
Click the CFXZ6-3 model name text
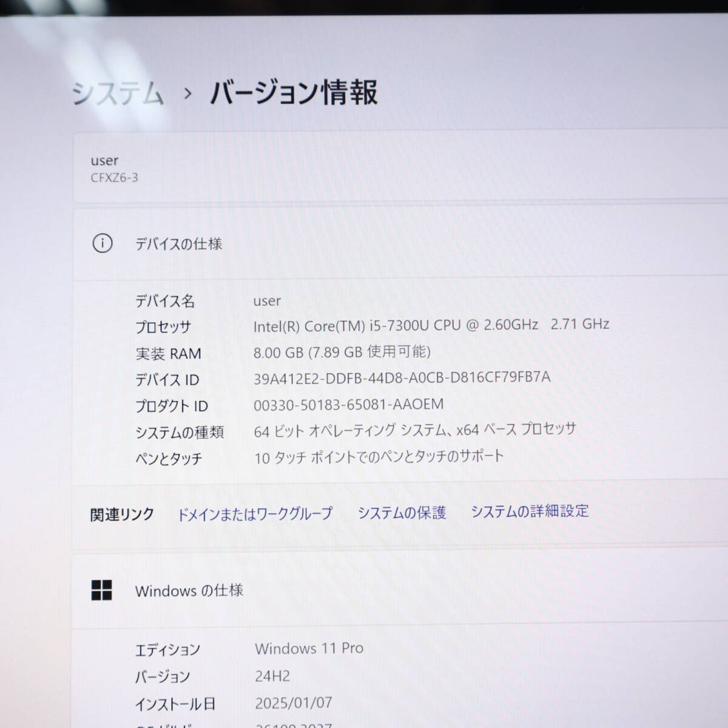(114, 178)
